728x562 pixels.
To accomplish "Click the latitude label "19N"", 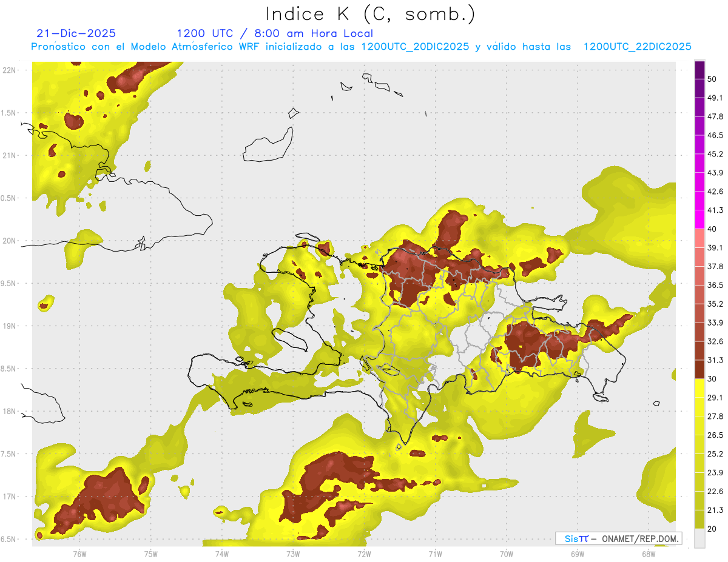I will (x=9, y=326).
